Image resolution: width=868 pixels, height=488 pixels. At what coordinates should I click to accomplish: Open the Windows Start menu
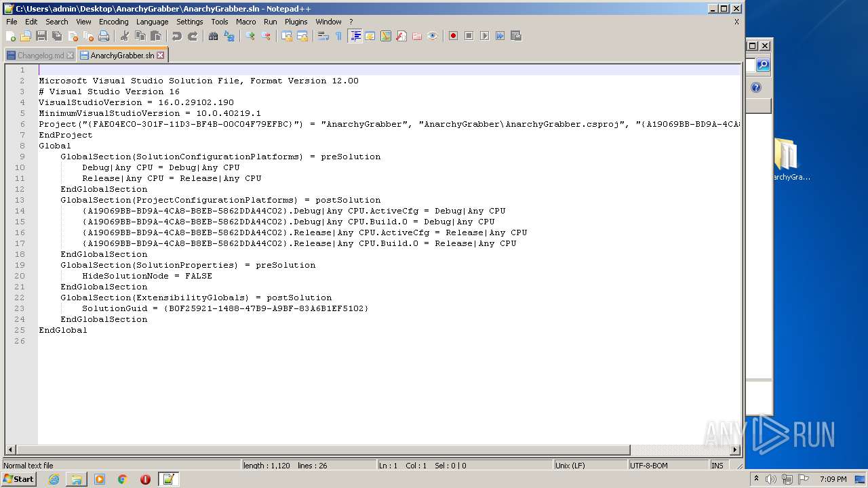[x=19, y=479]
